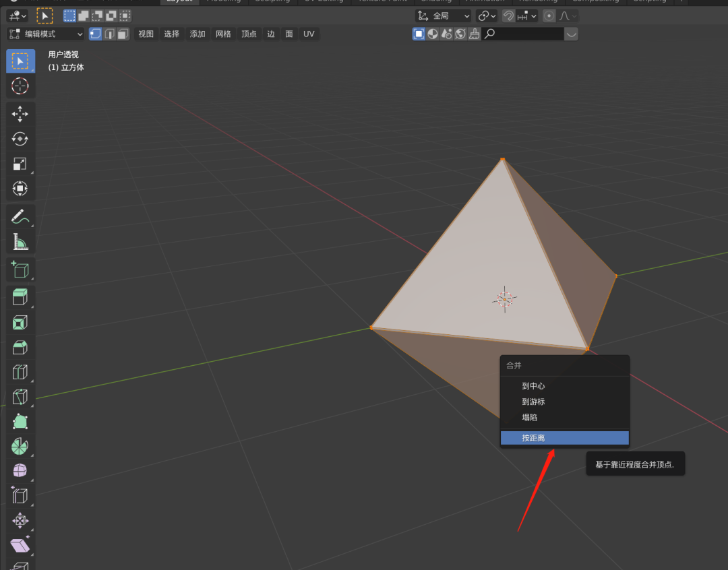Open the 顶点 menu

pyautogui.click(x=249, y=34)
